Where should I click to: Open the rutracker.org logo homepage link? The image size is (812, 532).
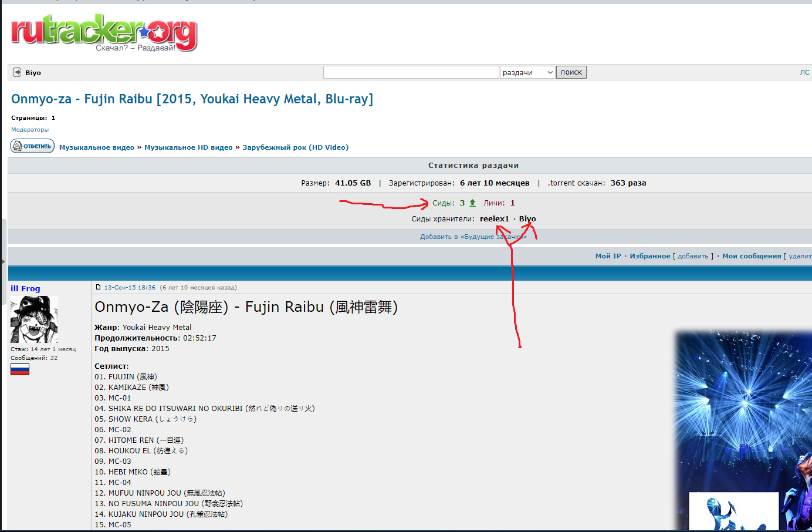[x=104, y=33]
